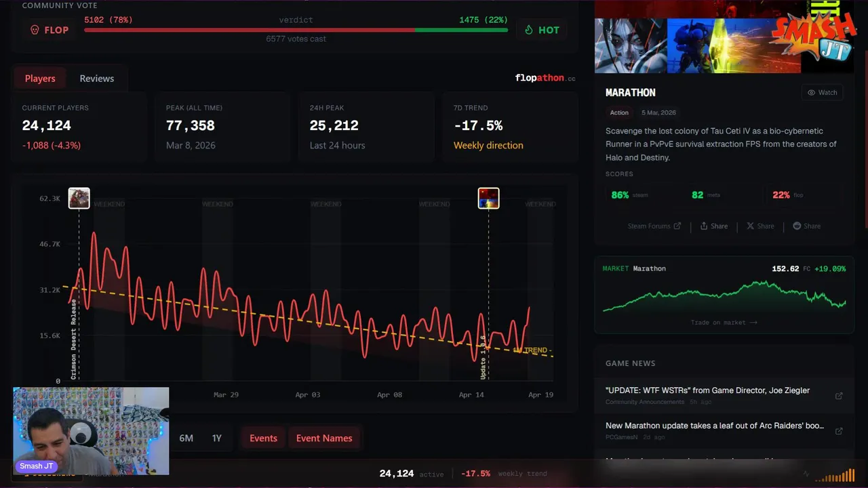Open Trade on market link

724,323
